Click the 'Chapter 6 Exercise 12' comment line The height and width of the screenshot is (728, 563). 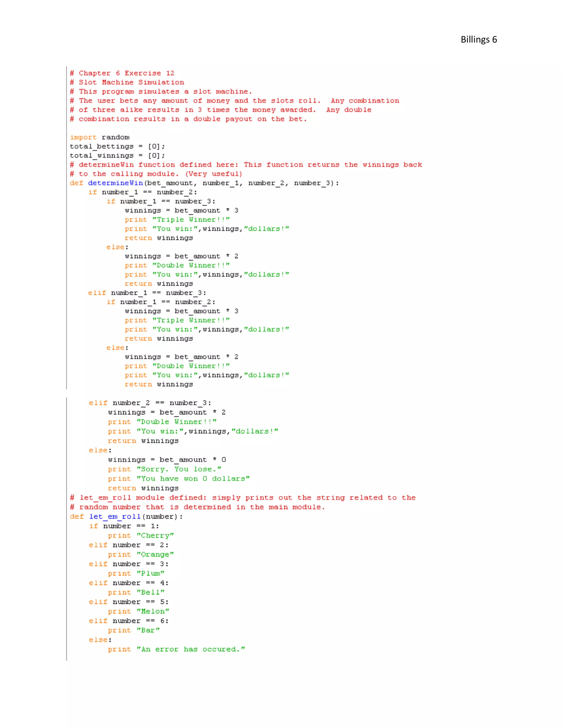[x=122, y=73]
